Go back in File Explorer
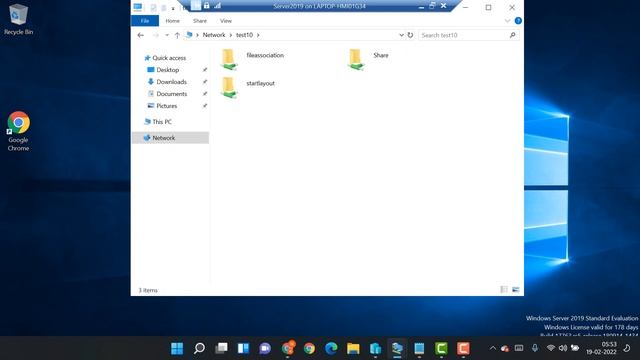Viewport: 640px width, 360px height. 140,35
